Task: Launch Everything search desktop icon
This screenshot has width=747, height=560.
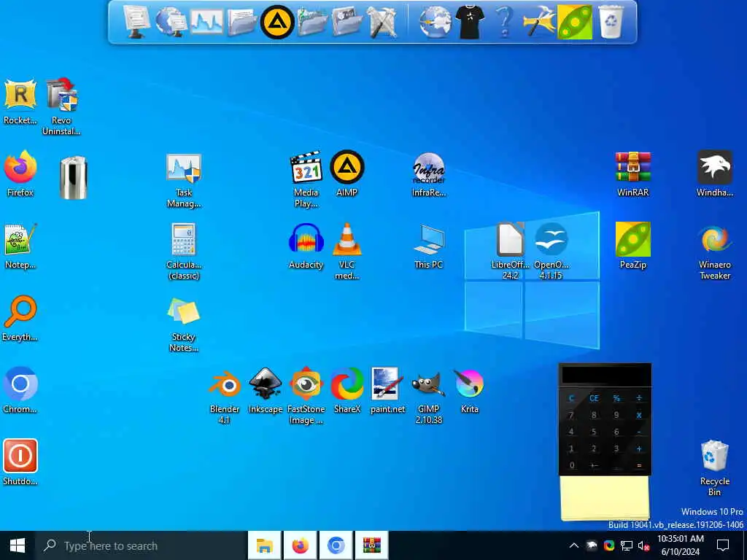Action: [20, 318]
